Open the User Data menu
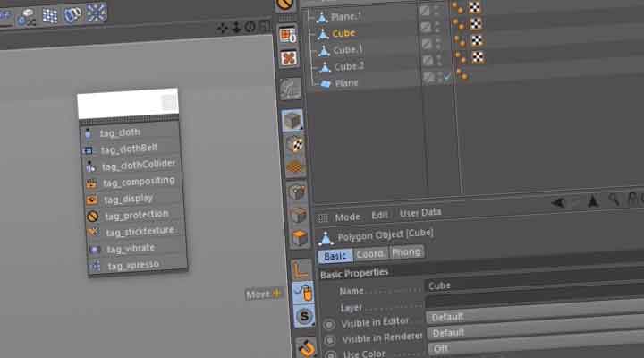The image size is (644, 358). (420, 212)
